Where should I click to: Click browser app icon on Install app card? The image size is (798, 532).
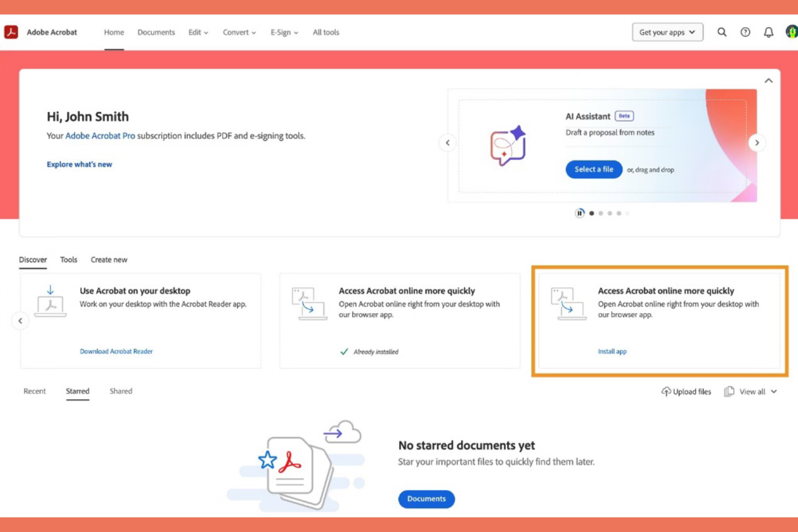tap(568, 303)
